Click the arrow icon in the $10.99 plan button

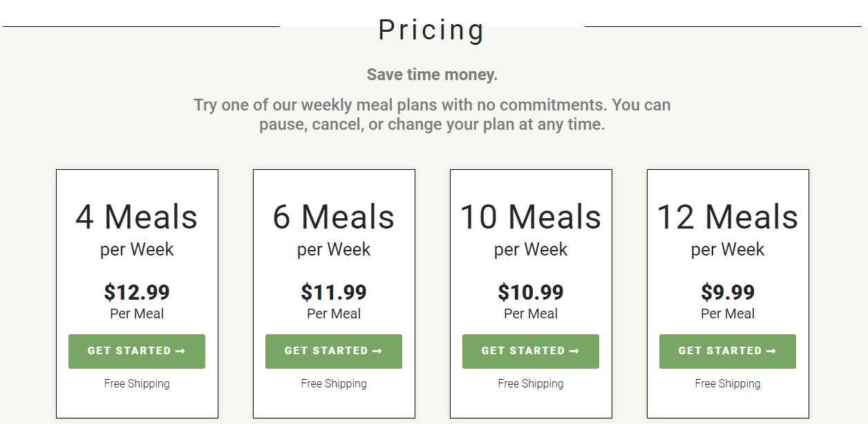(574, 351)
